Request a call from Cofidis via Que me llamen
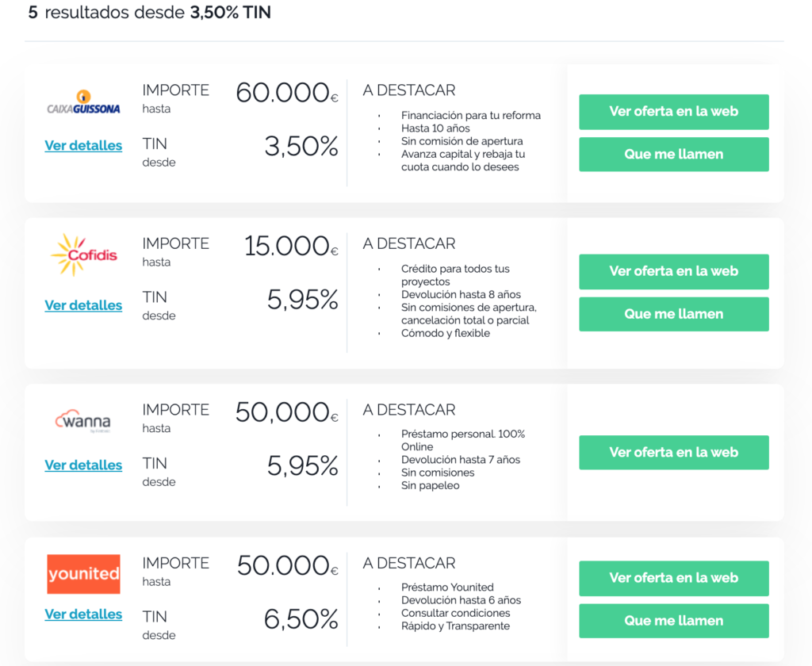 point(674,314)
